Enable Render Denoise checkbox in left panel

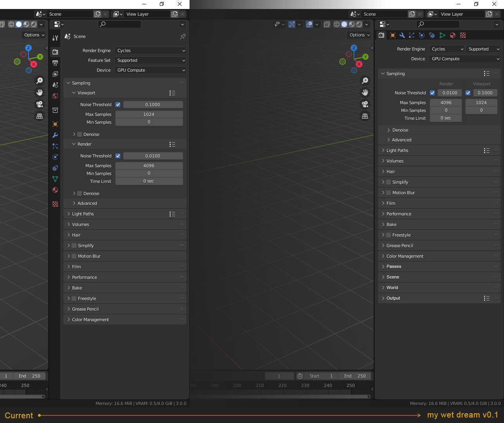point(79,193)
